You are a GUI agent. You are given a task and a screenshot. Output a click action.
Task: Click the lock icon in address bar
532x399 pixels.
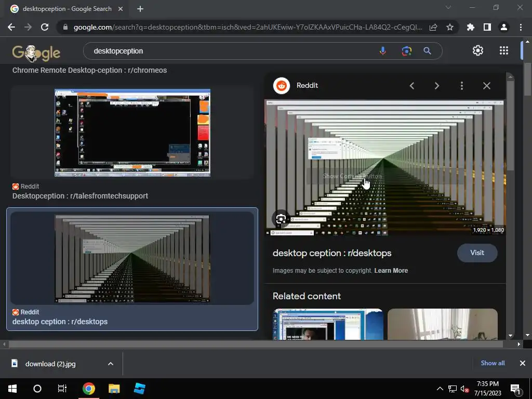coord(65,27)
